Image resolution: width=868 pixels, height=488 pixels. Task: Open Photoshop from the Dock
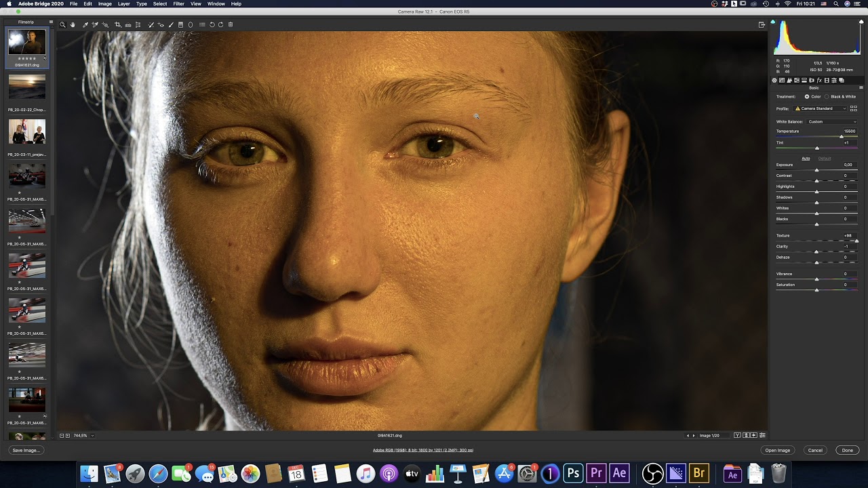tap(574, 473)
